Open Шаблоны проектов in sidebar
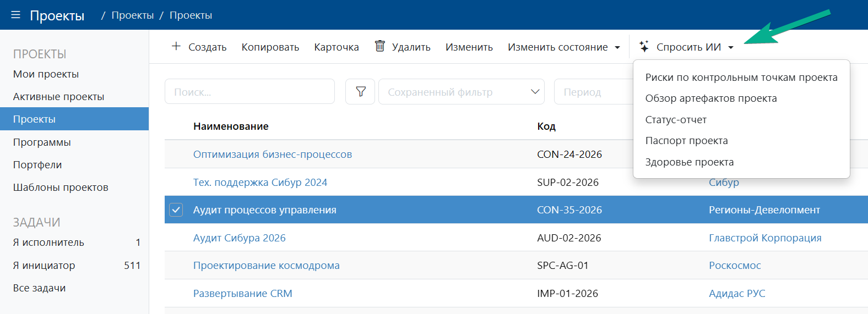 (x=61, y=188)
